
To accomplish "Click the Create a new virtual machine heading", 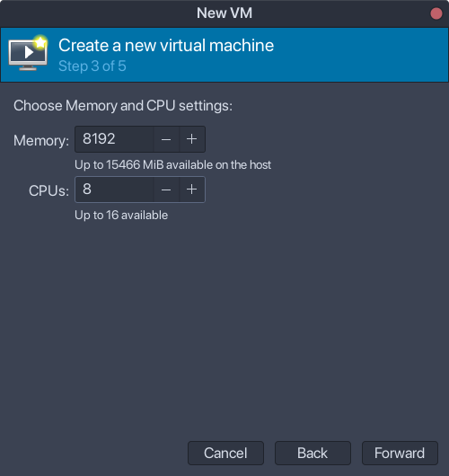I will pos(166,46).
